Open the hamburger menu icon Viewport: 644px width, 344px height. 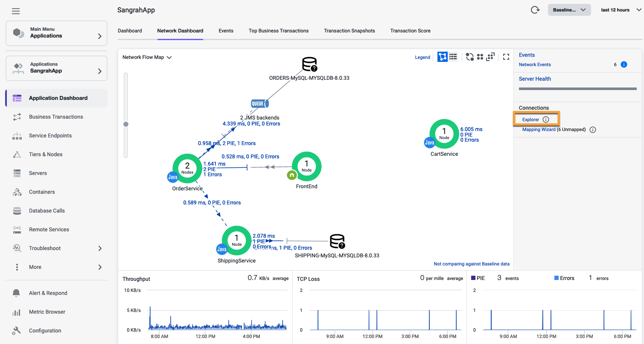(x=16, y=11)
